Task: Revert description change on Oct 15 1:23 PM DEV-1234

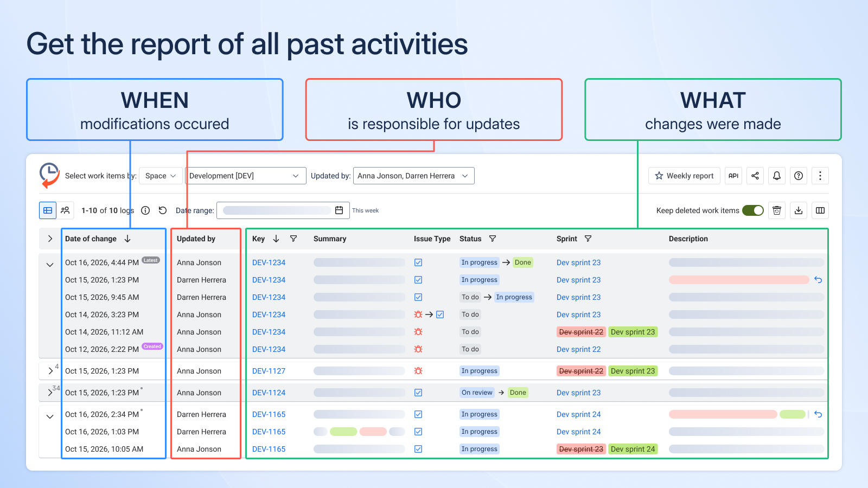Action: (818, 280)
